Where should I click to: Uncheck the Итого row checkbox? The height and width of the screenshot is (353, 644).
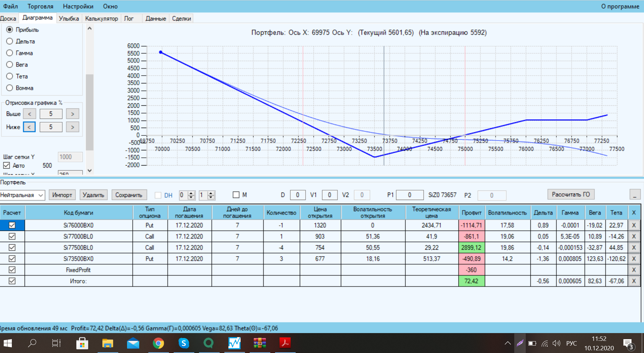(12, 281)
